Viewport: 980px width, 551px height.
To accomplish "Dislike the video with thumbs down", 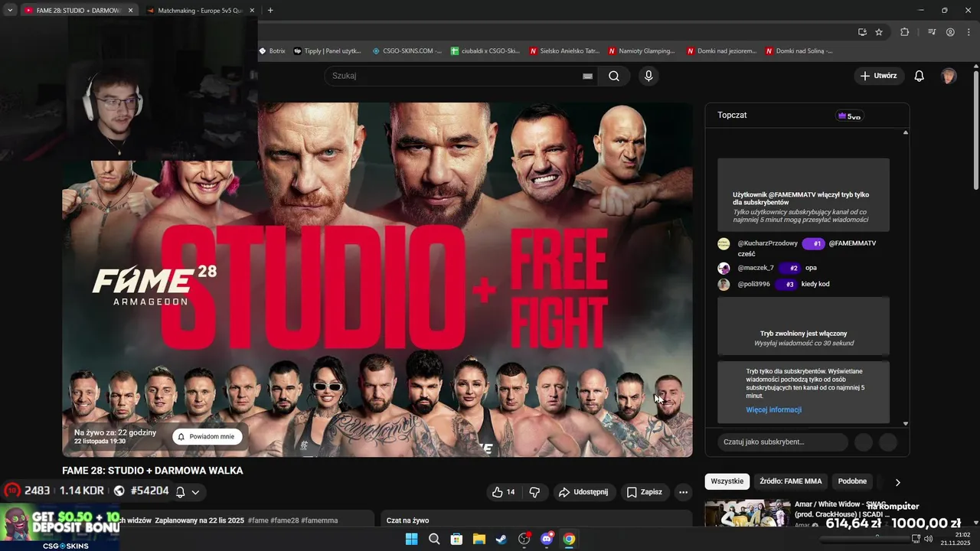I will tap(535, 492).
